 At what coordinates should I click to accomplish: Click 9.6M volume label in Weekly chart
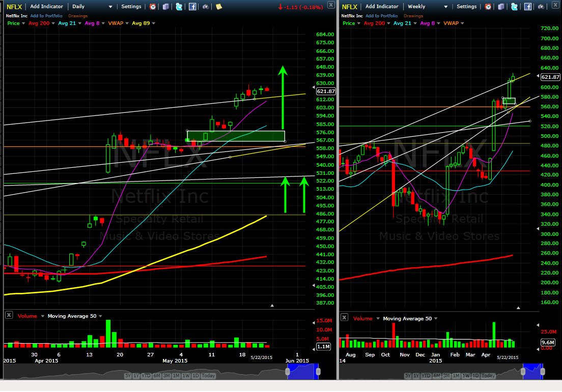548,342
